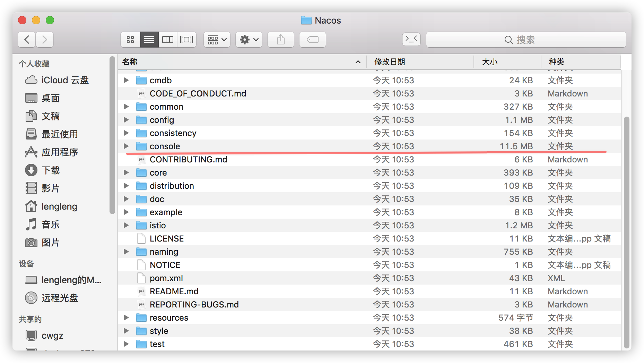Image resolution: width=644 pixels, height=363 pixels.
Task: Expand the console folder
Action: coord(126,146)
